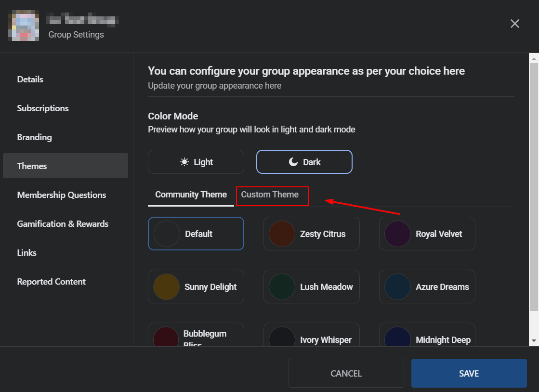Pick the Zesty Citrus theme
This screenshot has width=539, height=392.
(312, 234)
